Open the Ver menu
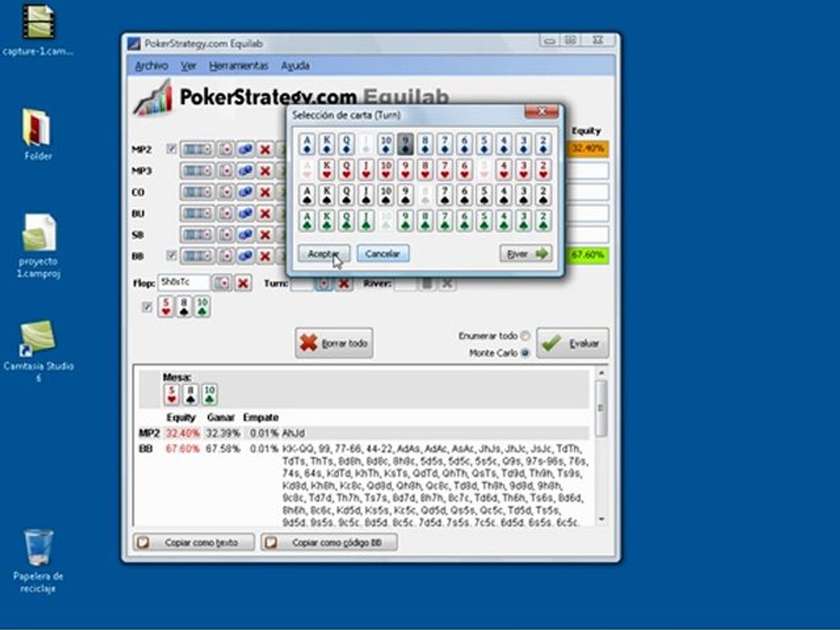Screen dimensions: 840x630 coord(189,66)
